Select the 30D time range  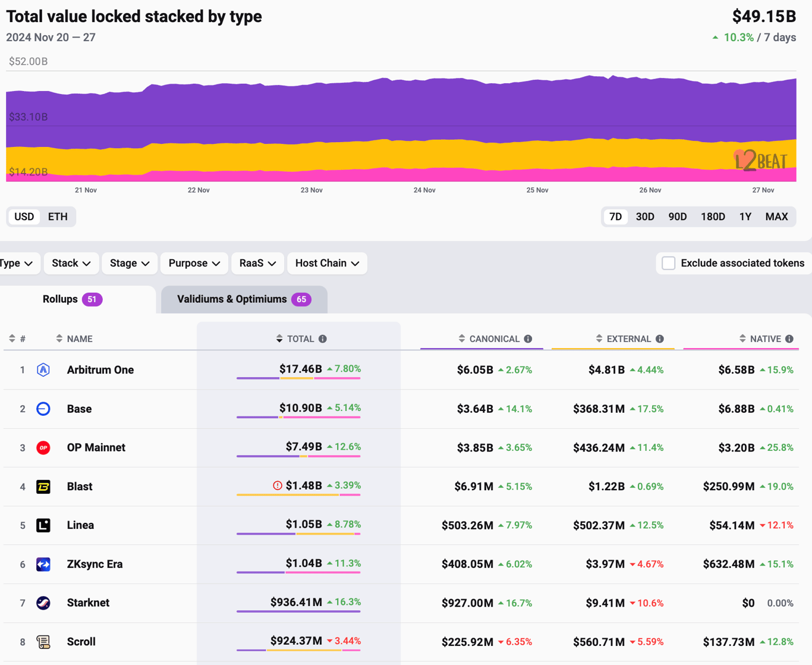645,217
